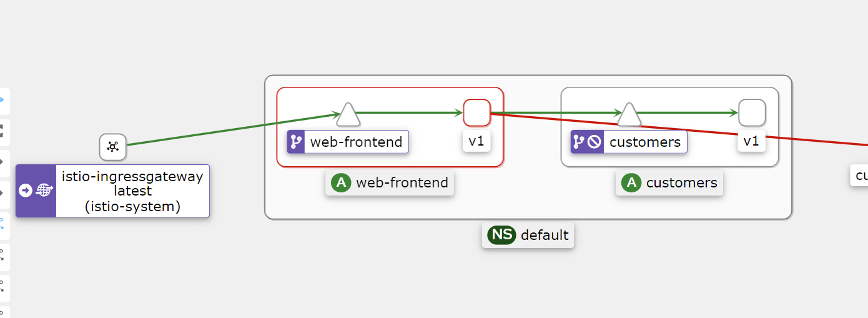This screenshot has width=868, height=318.
Task: Click the istio-ingressgateway mesh node icon
Action: pyautogui.click(x=113, y=147)
